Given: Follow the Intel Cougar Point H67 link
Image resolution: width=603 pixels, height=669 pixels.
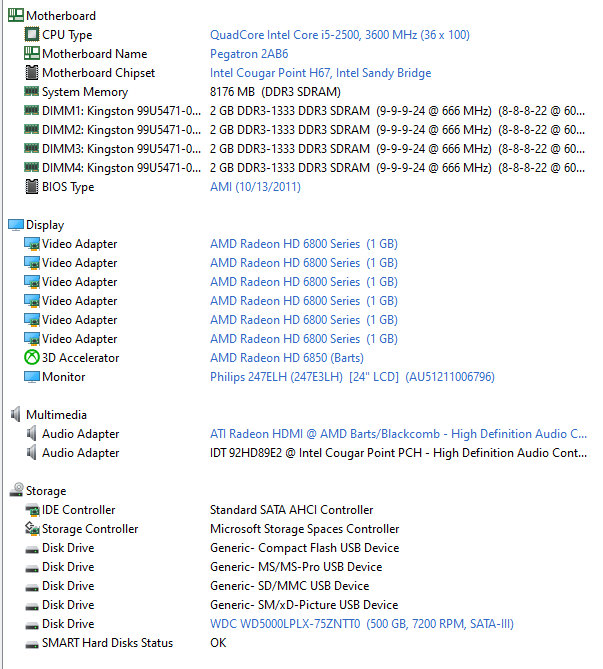Looking at the screenshot, I should 320,73.
